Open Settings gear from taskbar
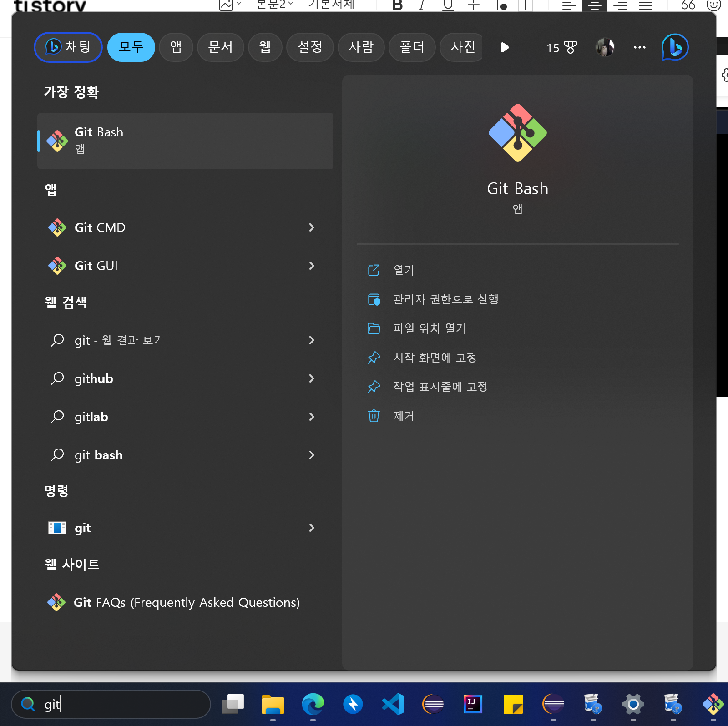Image resolution: width=728 pixels, height=726 pixels. coord(633,704)
